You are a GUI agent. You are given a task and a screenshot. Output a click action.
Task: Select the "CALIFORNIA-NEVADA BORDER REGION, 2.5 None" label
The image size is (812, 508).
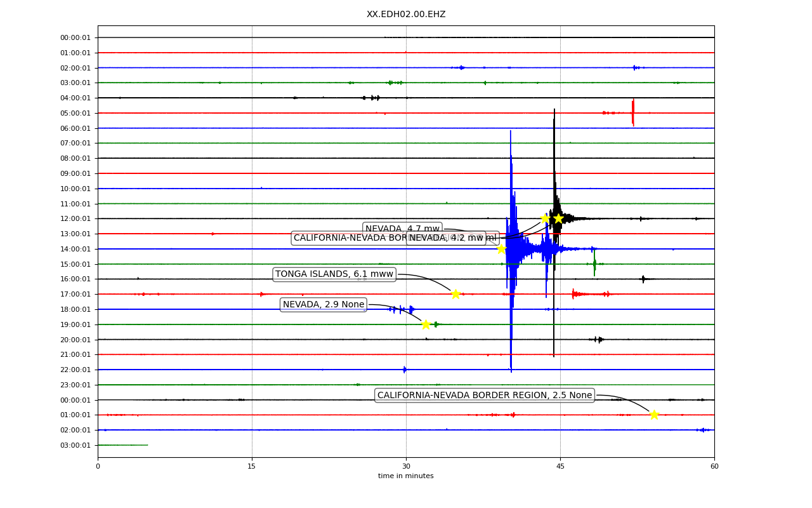point(485,395)
